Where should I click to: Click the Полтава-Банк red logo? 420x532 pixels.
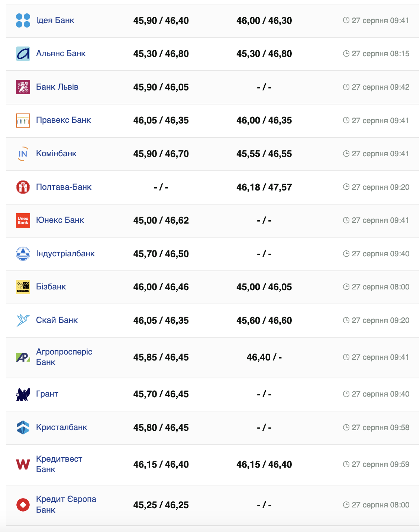click(23, 187)
